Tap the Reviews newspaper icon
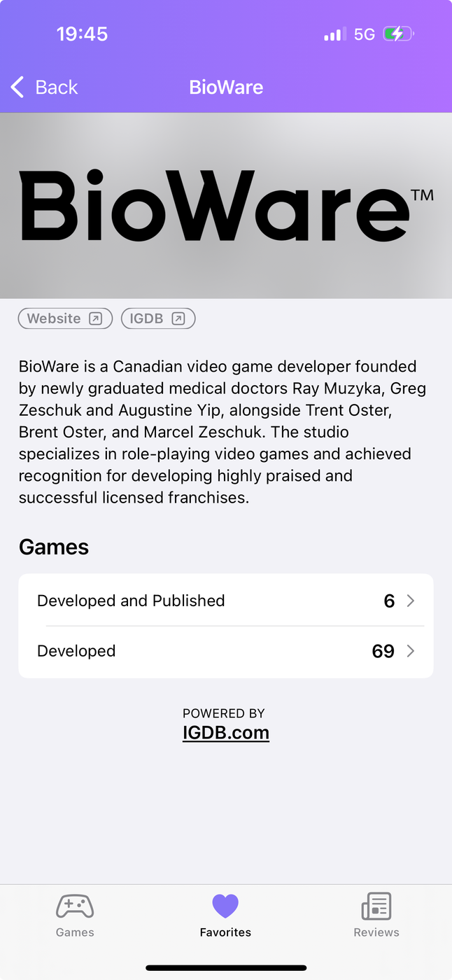452x980 pixels. 376,906
